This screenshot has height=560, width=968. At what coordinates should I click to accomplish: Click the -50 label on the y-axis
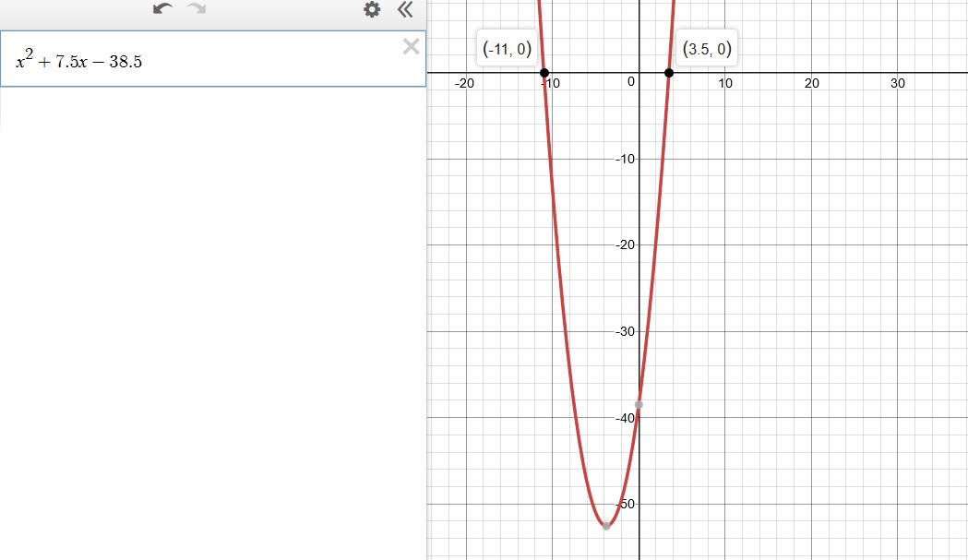pos(626,504)
